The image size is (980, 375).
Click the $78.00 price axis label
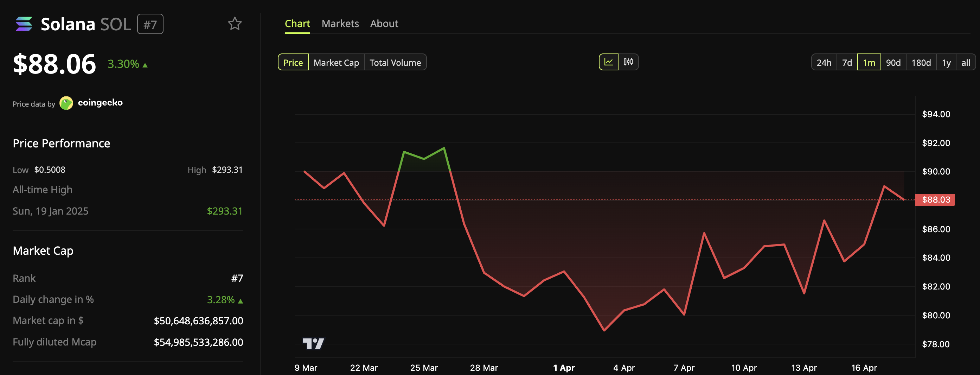pos(936,344)
